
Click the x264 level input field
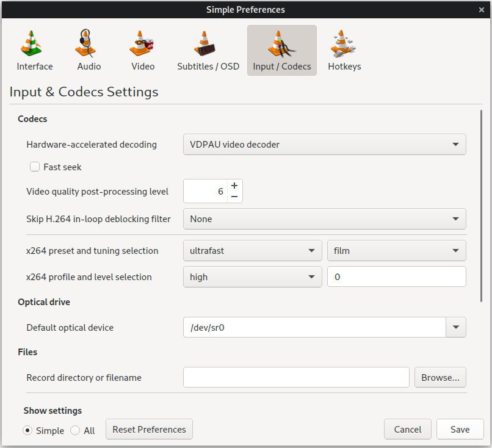point(396,276)
